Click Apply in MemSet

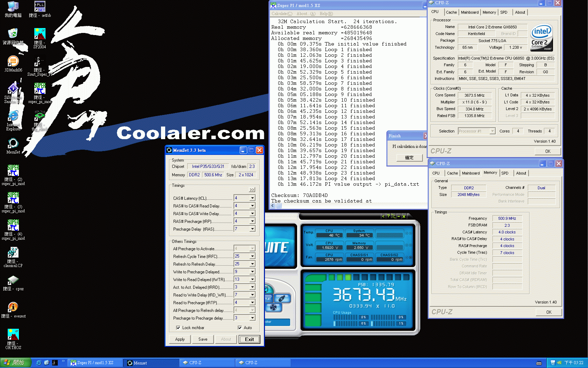180,339
